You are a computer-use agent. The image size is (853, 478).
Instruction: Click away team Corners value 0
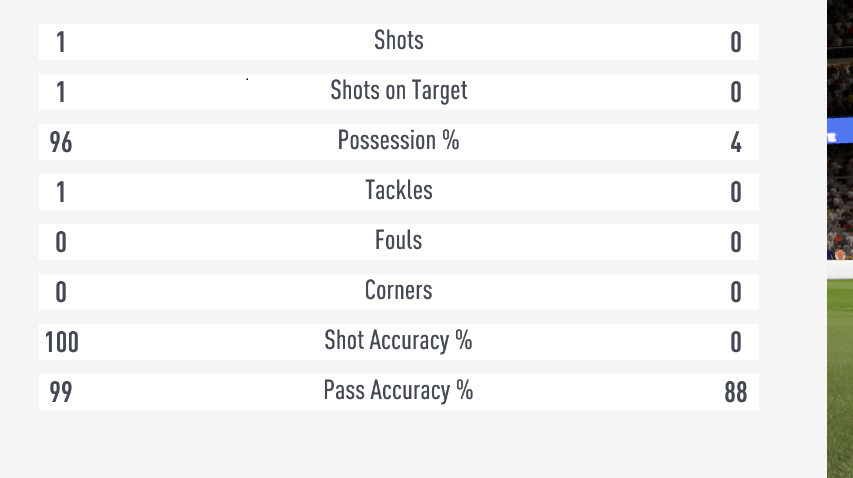[735, 293]
